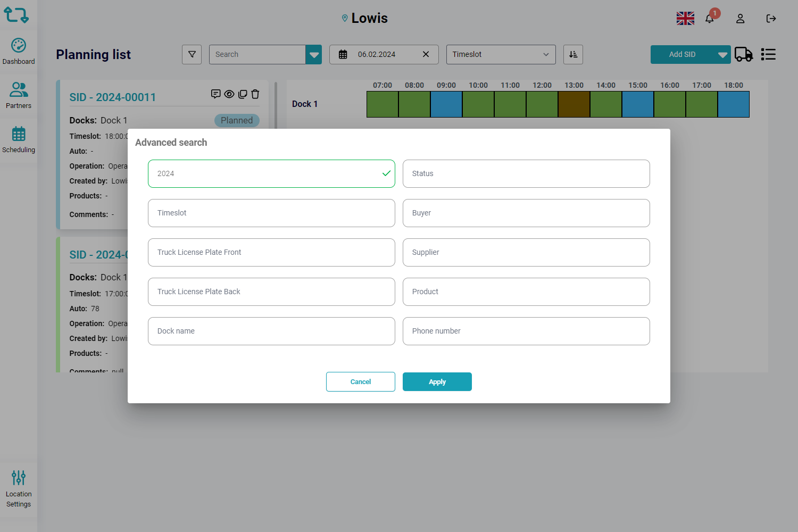Screen dimensions: 798x532
Task: Select the brown 13:00 slot on Dock 1
Action: click(574, 104)
